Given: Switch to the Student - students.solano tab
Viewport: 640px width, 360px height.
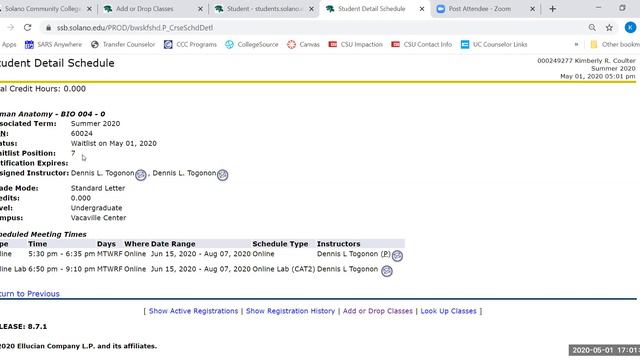Looking at the screenshot, I should [x=264, y=9].
